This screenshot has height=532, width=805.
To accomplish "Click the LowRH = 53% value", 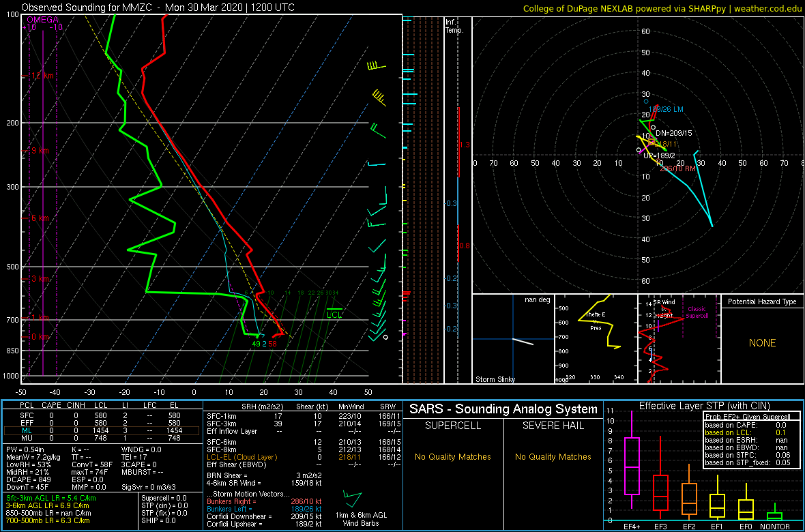I will pyautogui.click(x=28, y=465).
